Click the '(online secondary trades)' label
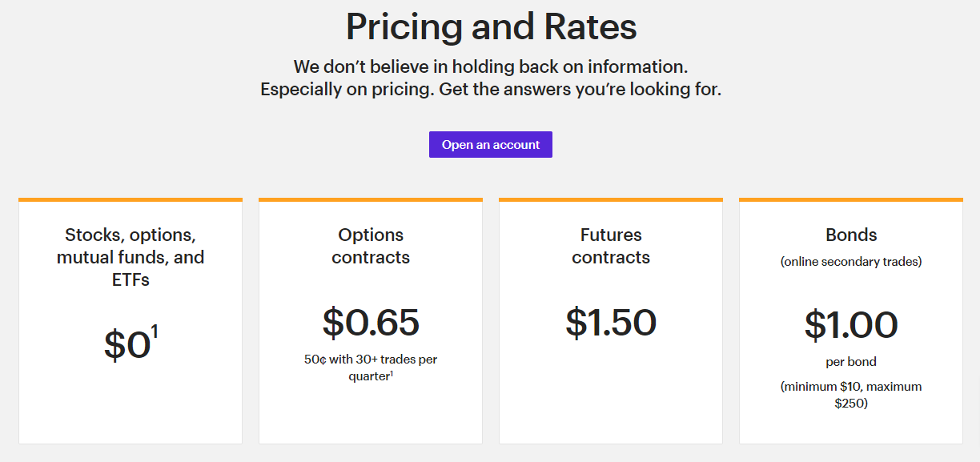 click(851, 262)
